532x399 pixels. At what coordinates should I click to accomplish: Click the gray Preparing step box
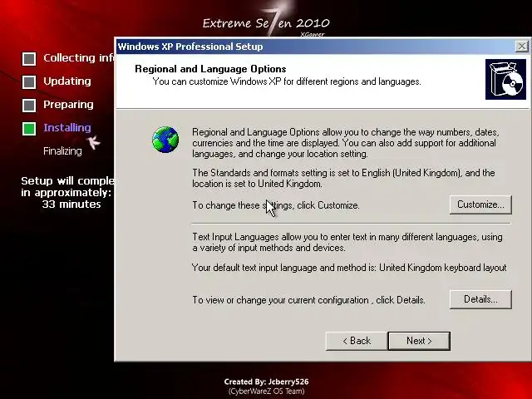(29, 106)
